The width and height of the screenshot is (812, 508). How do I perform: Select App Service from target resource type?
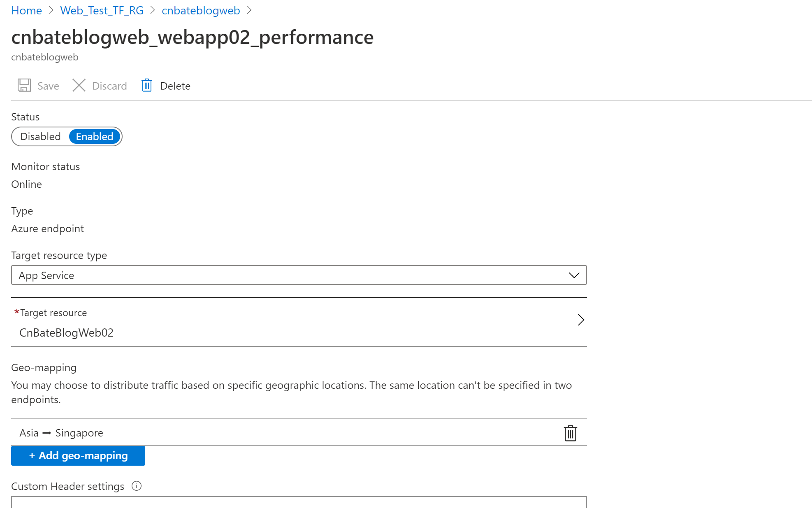299,275
